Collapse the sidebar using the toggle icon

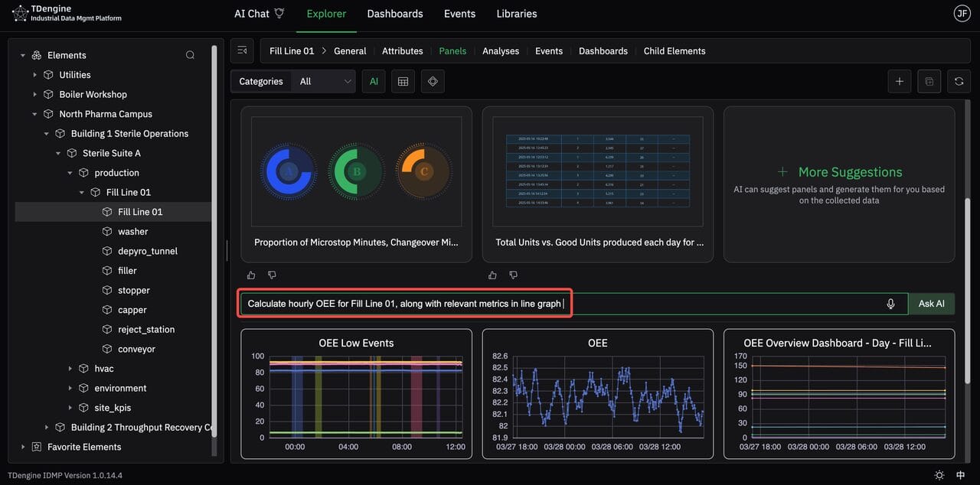[x=242, y=51]
